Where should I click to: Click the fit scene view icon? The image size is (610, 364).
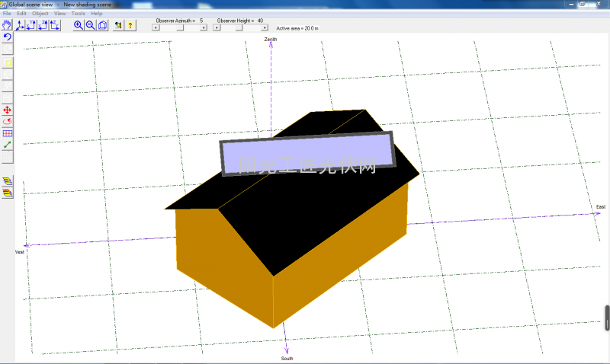tap(103, 25)
